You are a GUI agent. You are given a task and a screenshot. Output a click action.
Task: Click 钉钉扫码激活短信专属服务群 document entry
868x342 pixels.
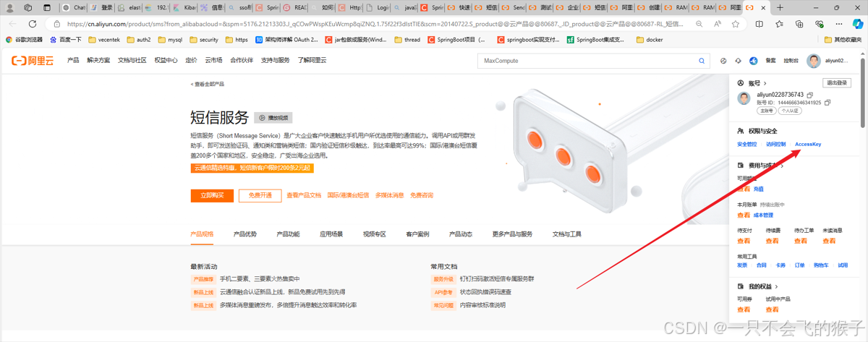click(495, 278)
